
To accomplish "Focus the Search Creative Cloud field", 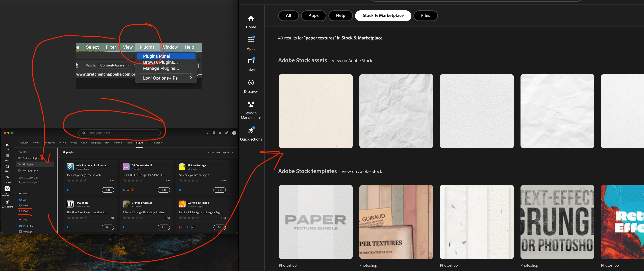I will pyautogui.click(x=119, y=133).
